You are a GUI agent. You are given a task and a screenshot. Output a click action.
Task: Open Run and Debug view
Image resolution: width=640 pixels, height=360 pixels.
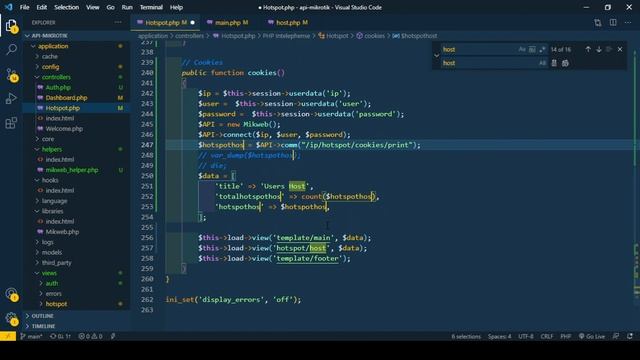point(11,98)
